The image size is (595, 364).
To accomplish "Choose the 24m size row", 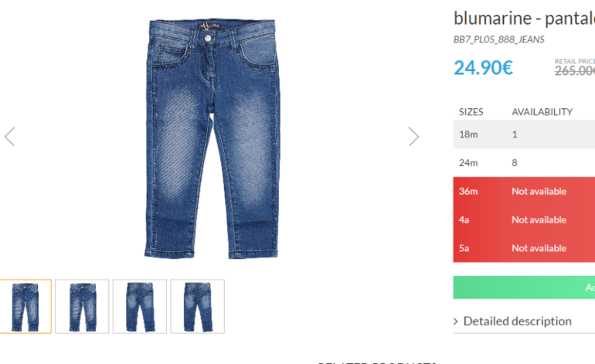I will [x=524, y=163].
